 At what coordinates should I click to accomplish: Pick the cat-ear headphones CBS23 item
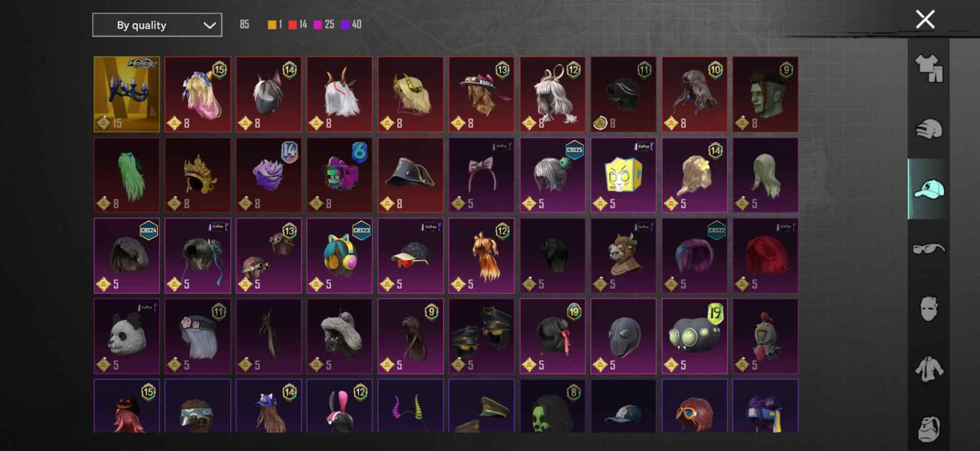point(339,256)
